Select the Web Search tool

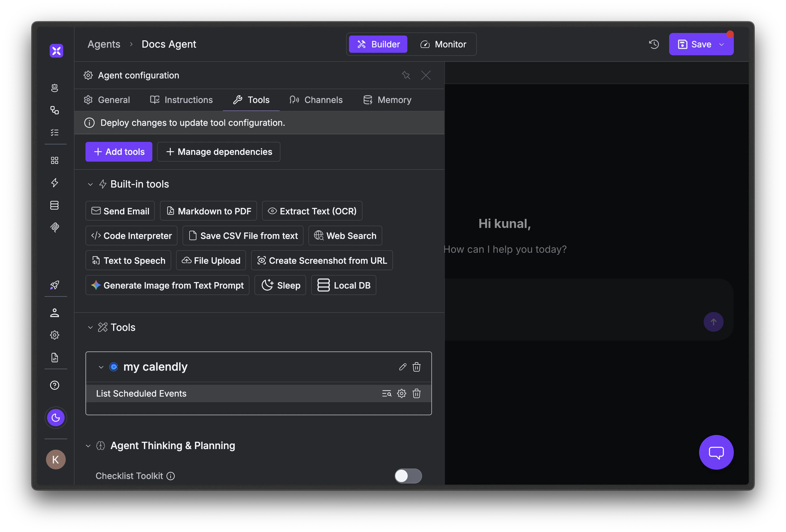click(345, 236)
